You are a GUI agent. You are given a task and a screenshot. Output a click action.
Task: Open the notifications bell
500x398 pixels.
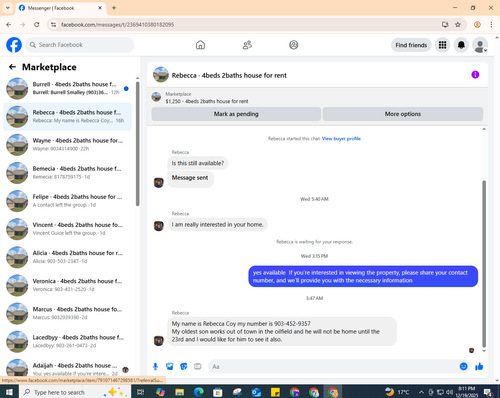pos(461,45)
